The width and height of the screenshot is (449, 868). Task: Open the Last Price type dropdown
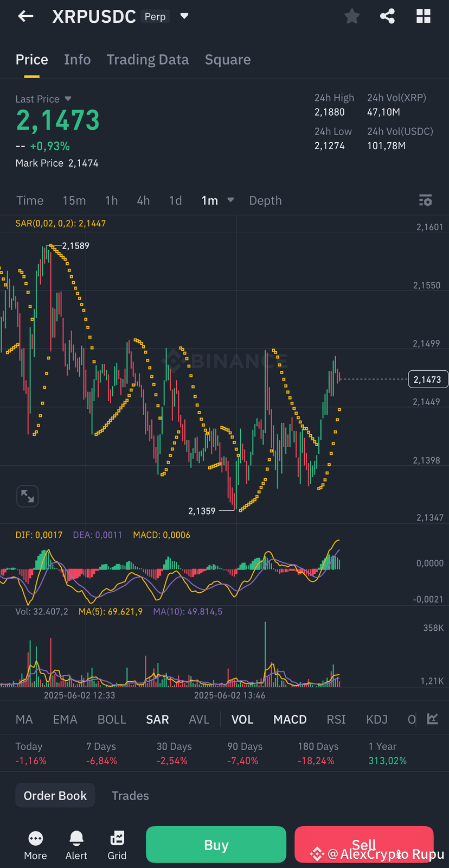(x=68, y=99)
